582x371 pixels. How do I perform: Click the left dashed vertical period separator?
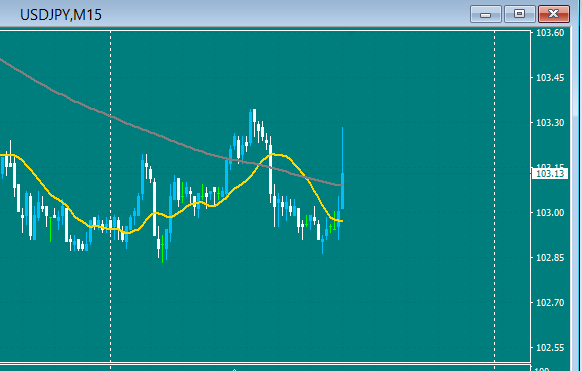click(x=111, y=197)
